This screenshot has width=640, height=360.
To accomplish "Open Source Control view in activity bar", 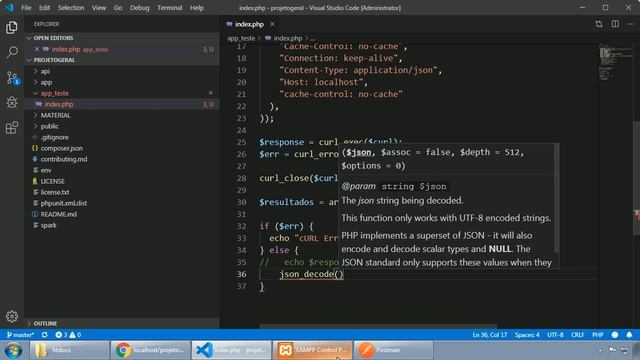I will click(12, 78).
